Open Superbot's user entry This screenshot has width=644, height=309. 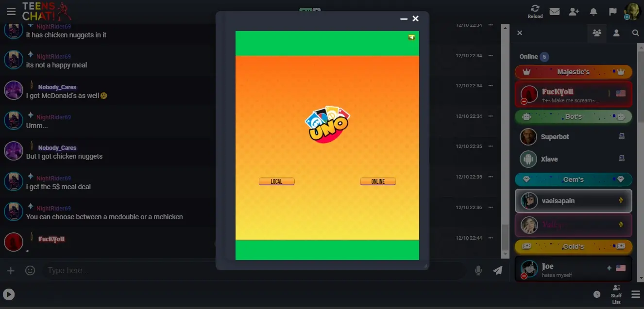(574, 137)
